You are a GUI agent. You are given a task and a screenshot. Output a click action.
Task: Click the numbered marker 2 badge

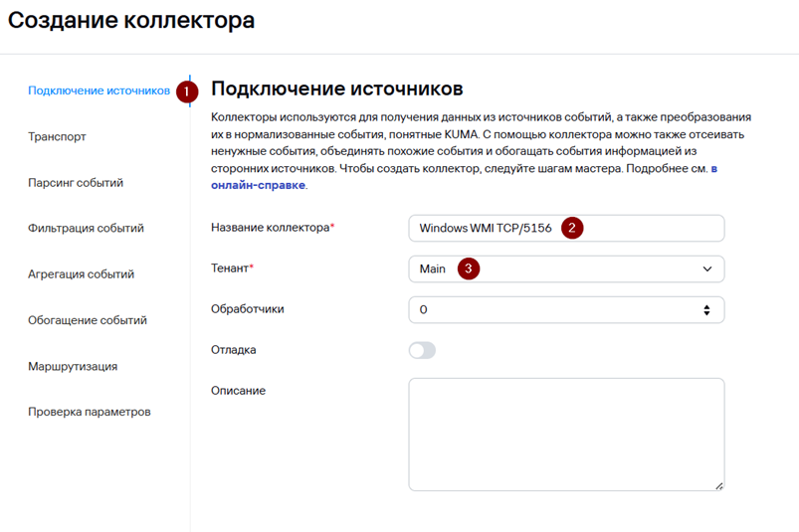point(572,228)
